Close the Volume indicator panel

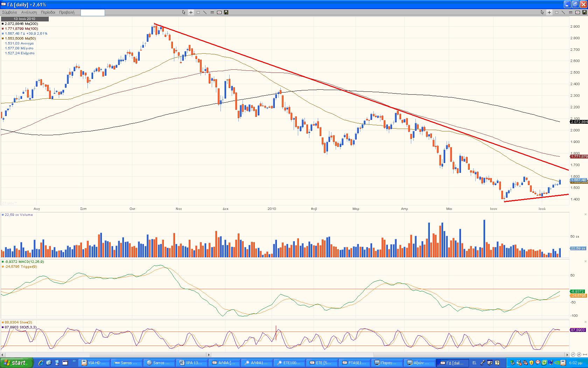[x=585, y=215]
